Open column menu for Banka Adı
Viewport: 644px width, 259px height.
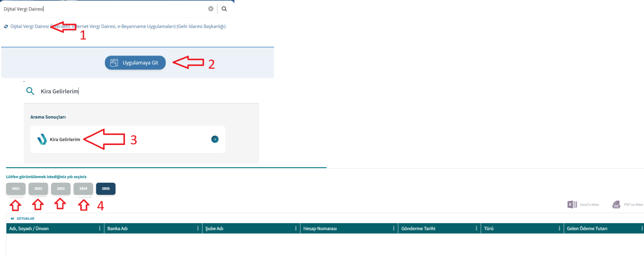pos(198,228)
